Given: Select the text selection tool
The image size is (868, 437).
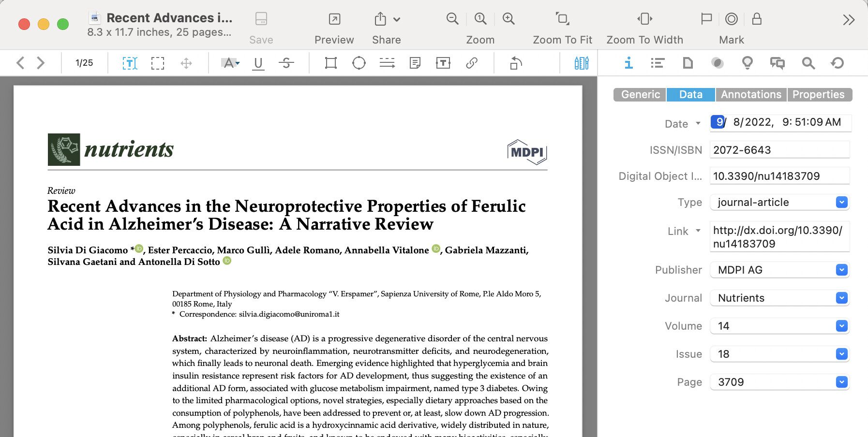Looking at the screenshot, I should [130, 63].
